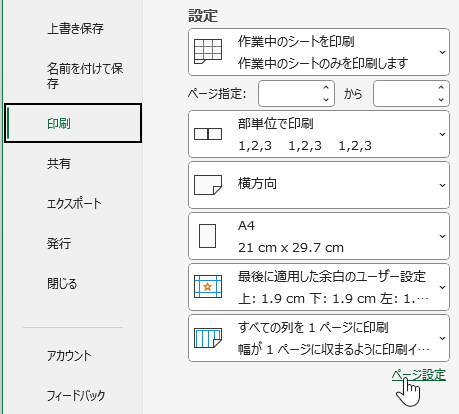Open the アカウント page
Viewport: 459px width, 414px height.
pyautogui.click(x=69, y=356)
